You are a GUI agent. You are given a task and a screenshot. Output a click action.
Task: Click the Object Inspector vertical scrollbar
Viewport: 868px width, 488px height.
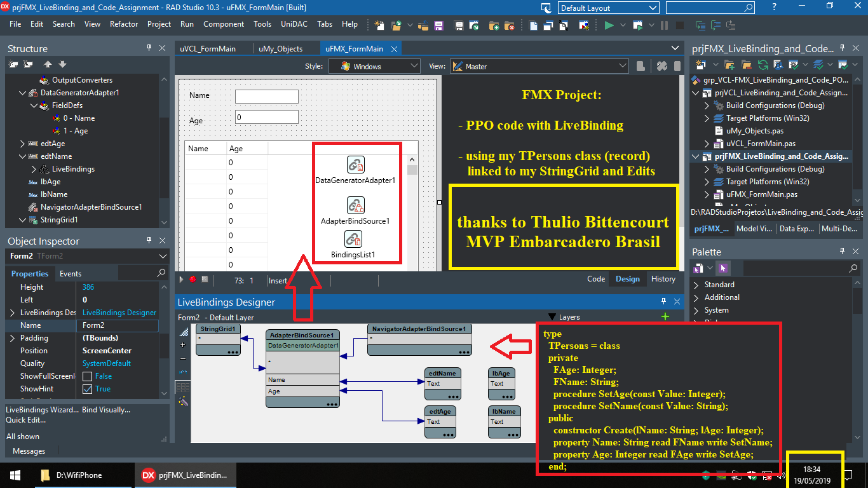165,340
